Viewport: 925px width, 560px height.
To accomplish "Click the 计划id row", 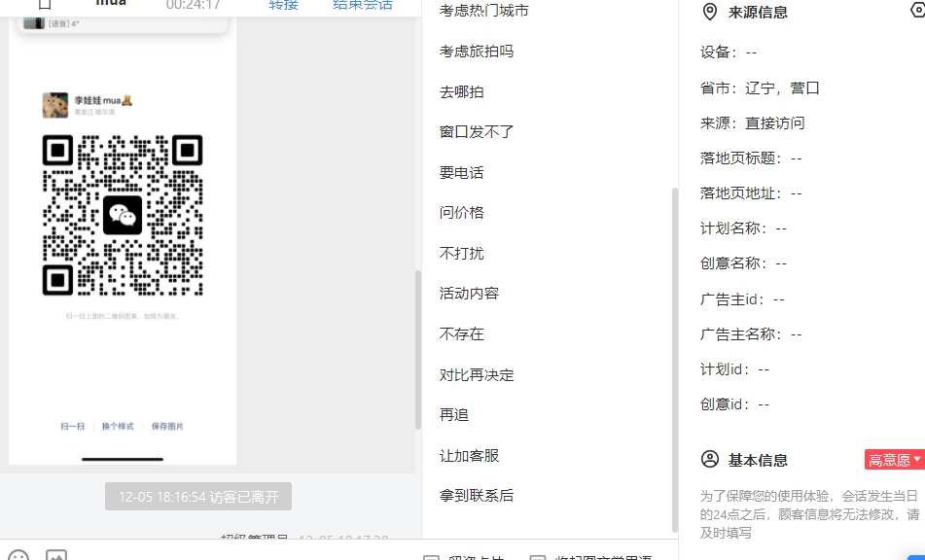I will click(734, 369).
